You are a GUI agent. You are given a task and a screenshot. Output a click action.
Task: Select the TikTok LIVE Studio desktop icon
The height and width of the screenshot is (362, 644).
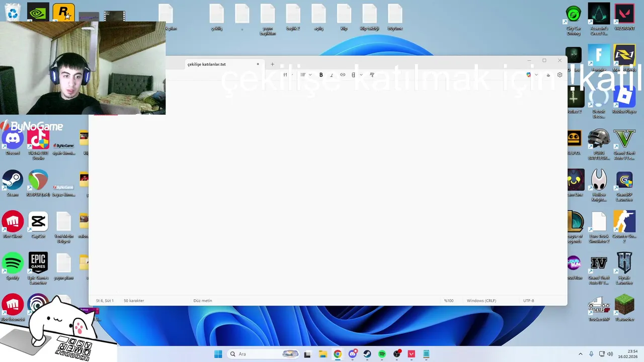[x=38, y=144]
